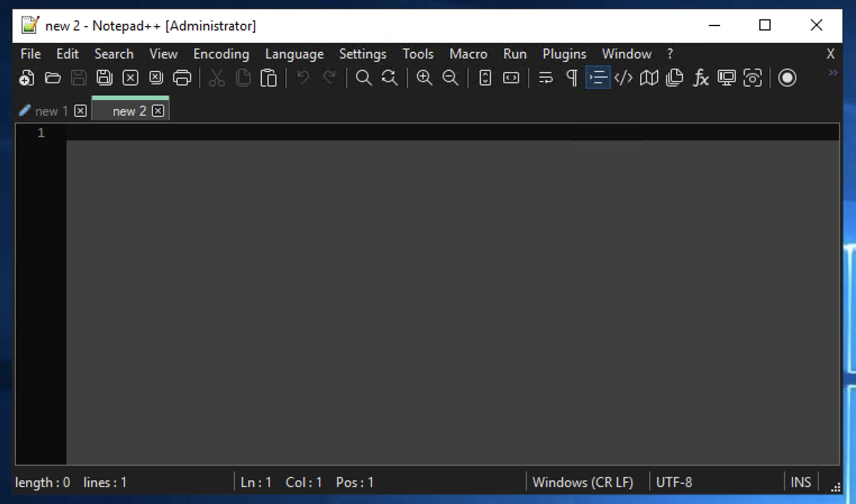Open the Settings menu
Image resolution: width=856 pixels, height=504 pixels.
pos(363,54)
